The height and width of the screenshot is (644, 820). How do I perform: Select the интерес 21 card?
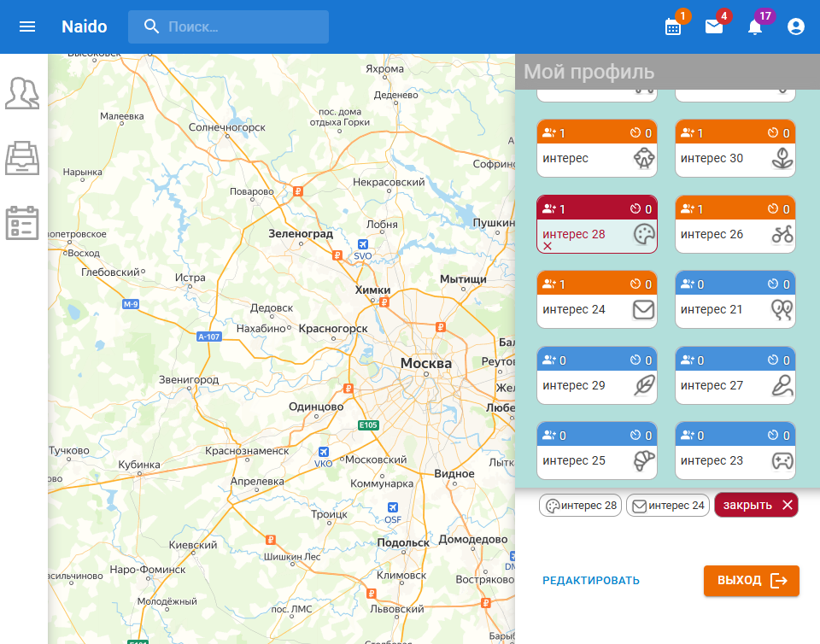tap(735, 300)
